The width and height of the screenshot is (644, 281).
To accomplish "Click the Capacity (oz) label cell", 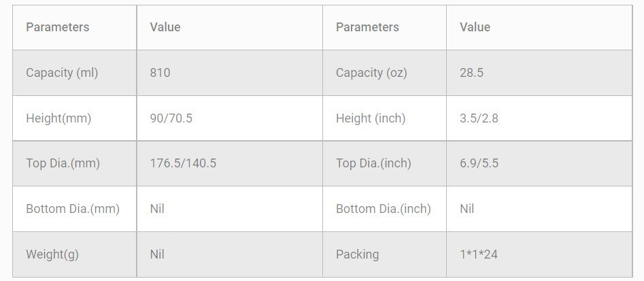I will pyautogui.click(x=371, y=73).
